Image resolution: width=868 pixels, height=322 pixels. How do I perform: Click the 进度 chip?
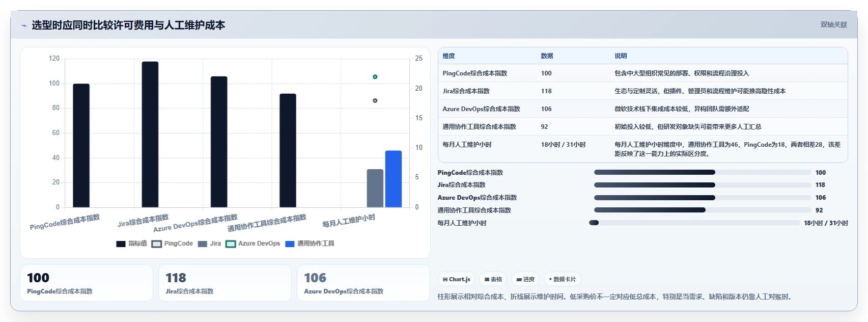click(525, 279)
